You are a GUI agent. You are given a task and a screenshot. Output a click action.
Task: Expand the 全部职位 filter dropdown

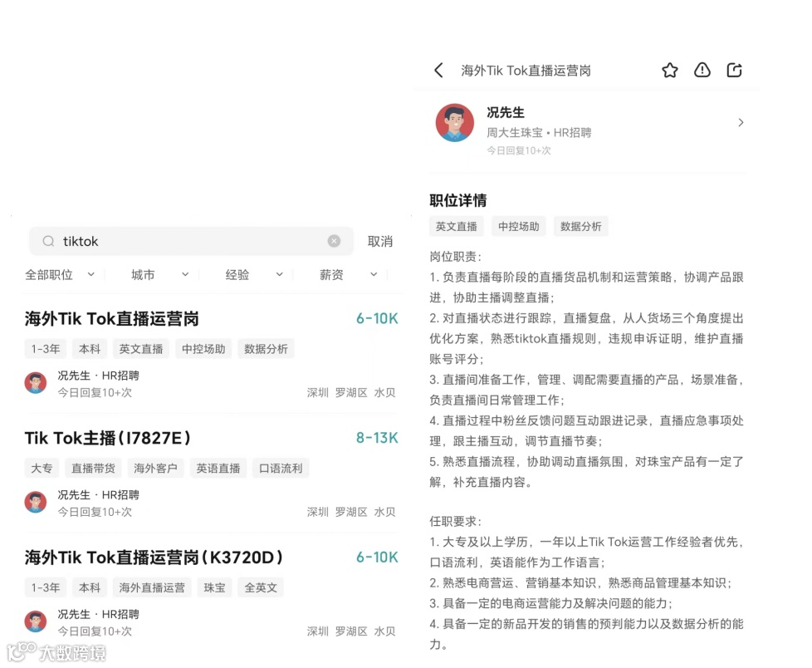click(x=60, y=275)
